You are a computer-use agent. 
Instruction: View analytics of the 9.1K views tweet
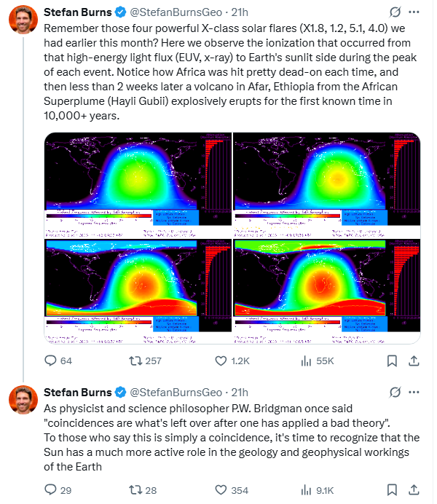click(307, 490)
